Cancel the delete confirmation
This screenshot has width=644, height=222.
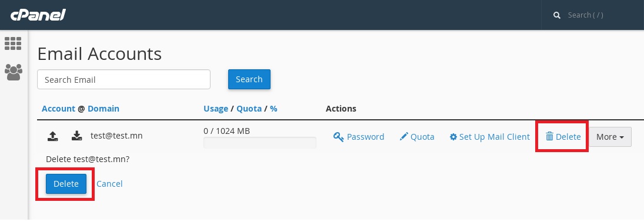click(109, 184)
